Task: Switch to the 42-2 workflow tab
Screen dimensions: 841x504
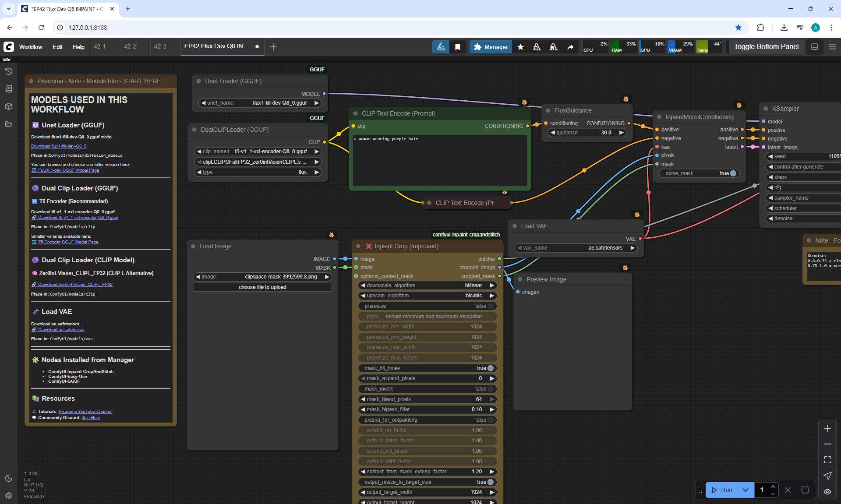Action: 130,46
